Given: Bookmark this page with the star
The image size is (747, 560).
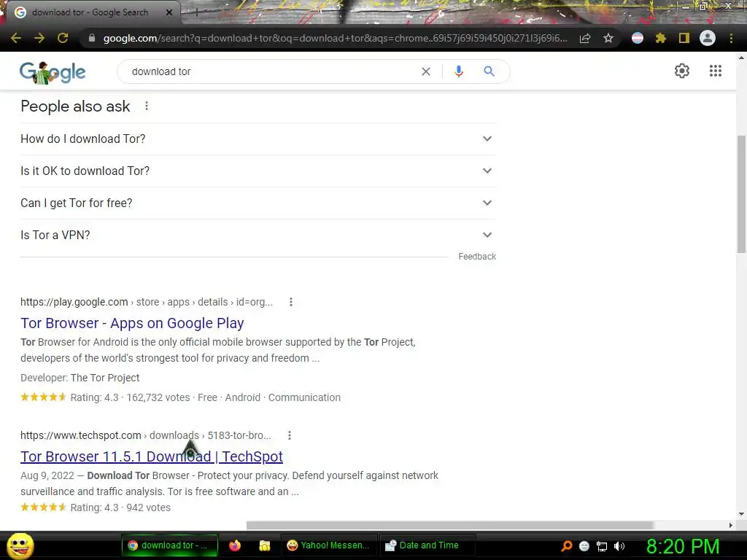Looking at the screenshot, I should 608,38.
